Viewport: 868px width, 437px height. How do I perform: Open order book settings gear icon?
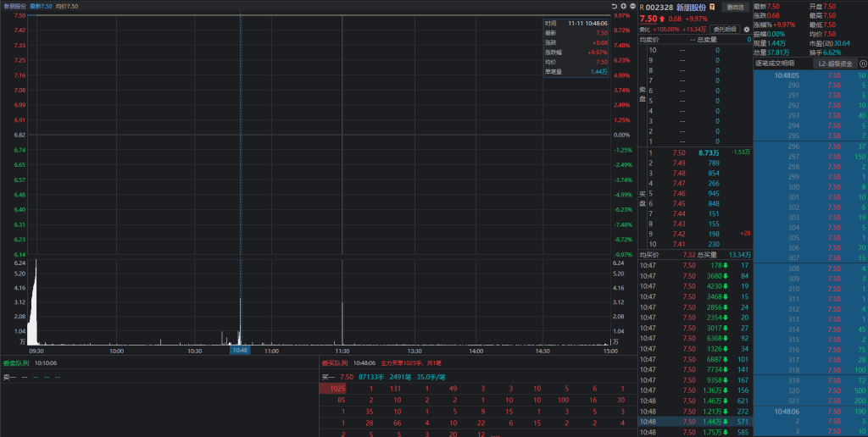[x=747, y=29]
